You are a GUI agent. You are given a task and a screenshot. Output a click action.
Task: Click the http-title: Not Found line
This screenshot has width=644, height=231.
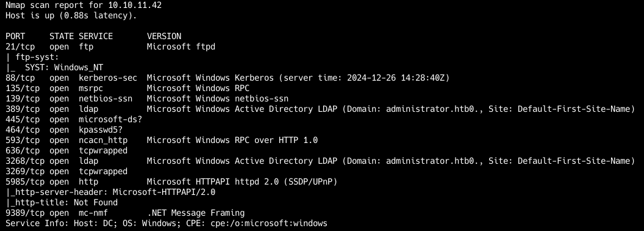62,203
